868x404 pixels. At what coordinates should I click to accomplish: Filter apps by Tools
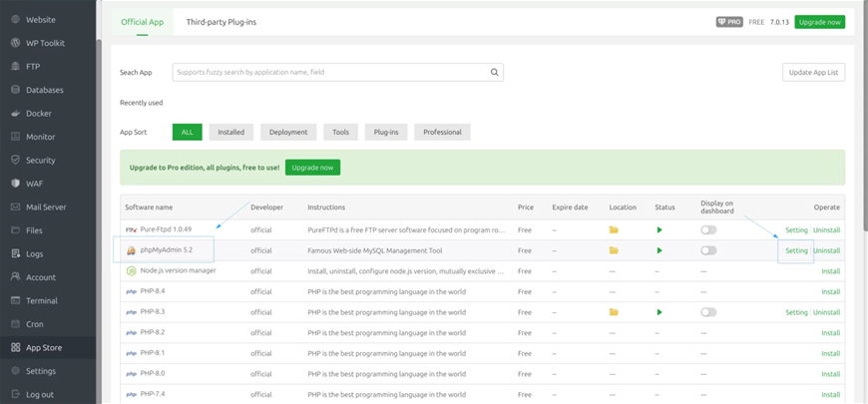click(341, 133)
